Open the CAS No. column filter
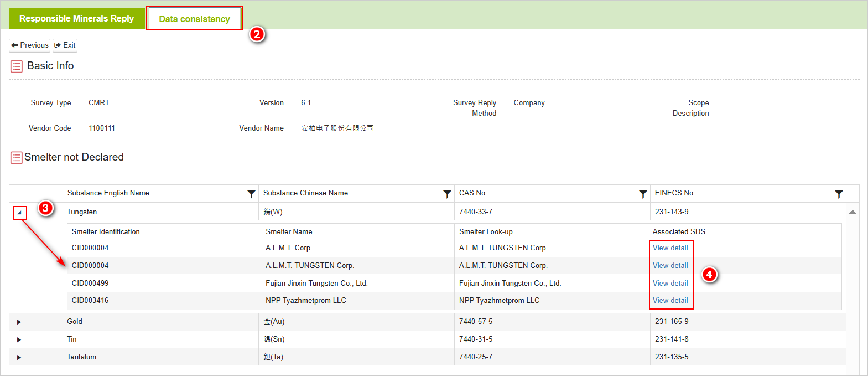This screenshot has height=376, width=868. (x=643, y=194)
